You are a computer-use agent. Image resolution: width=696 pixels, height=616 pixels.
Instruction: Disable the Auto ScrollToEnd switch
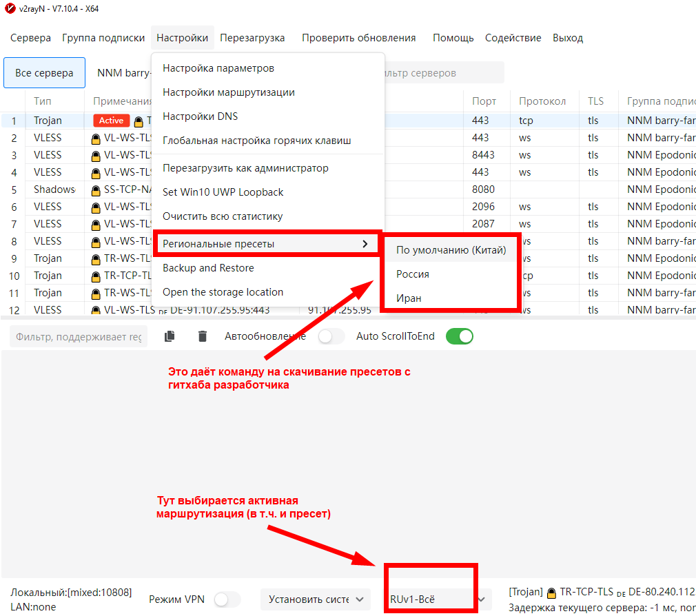click(x=460, y=336)
